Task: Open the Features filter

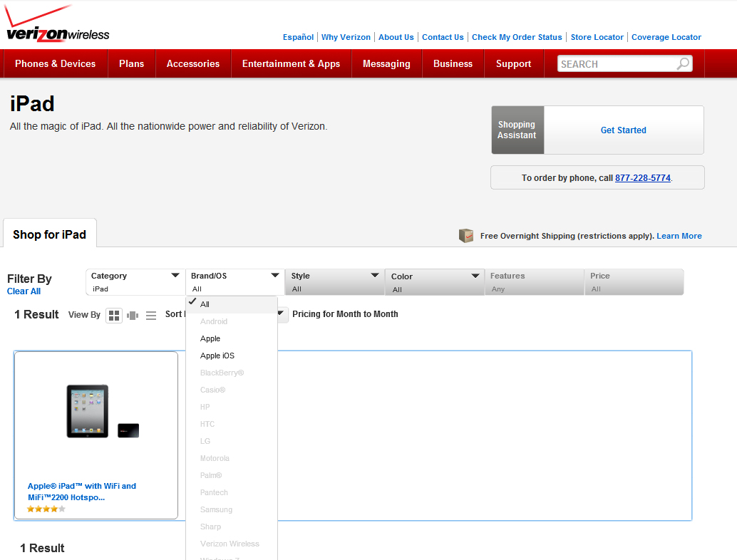Action: pyautogui.click(x=535, y=282)
